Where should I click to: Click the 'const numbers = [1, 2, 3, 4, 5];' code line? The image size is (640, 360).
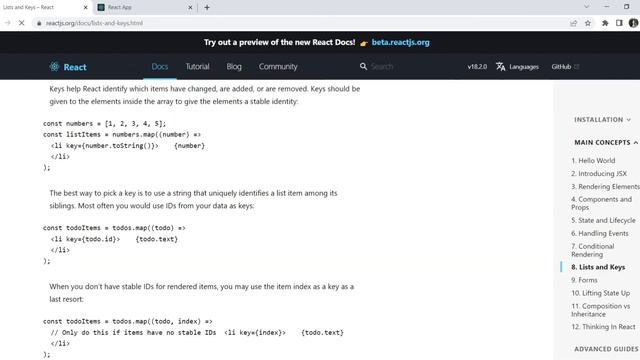pyautogui.click(x=104, y=123)
